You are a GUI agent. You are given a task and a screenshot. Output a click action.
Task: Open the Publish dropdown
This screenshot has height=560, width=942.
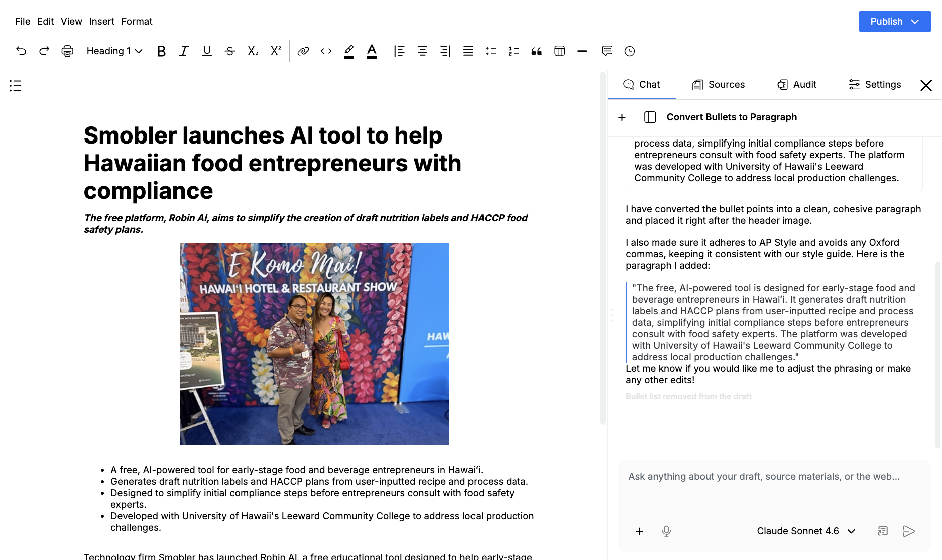895,22
